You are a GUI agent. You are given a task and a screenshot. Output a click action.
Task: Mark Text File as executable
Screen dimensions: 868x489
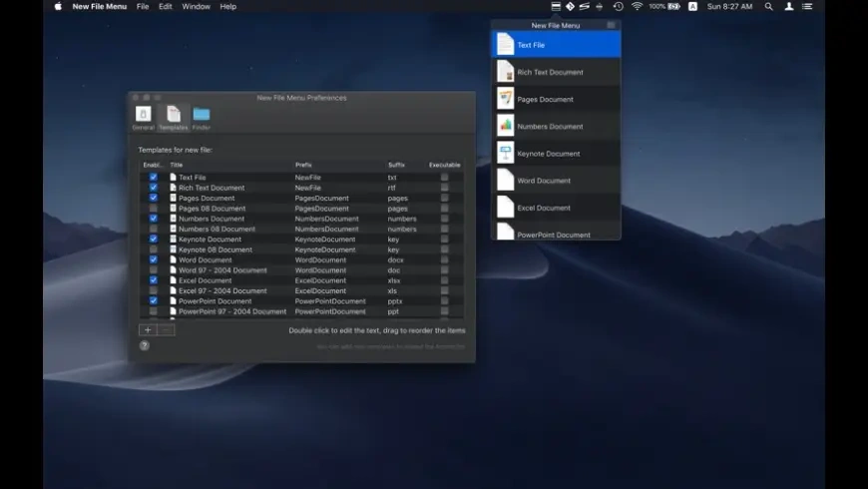(x=445, y=178)
